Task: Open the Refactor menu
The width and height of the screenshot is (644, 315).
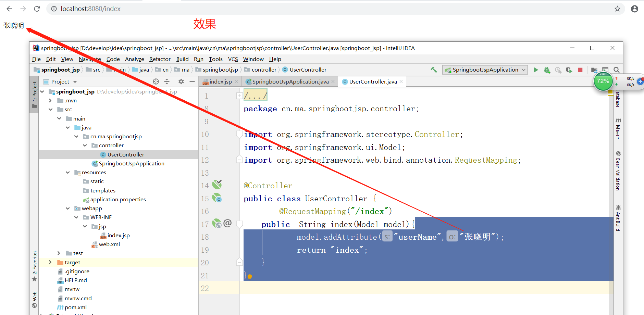Action: [160, 59]
